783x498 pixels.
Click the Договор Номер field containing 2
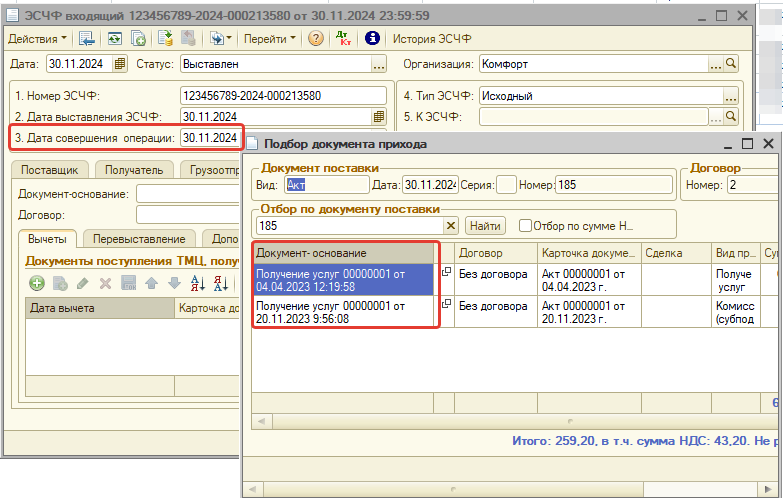click(x=752, y=185)
